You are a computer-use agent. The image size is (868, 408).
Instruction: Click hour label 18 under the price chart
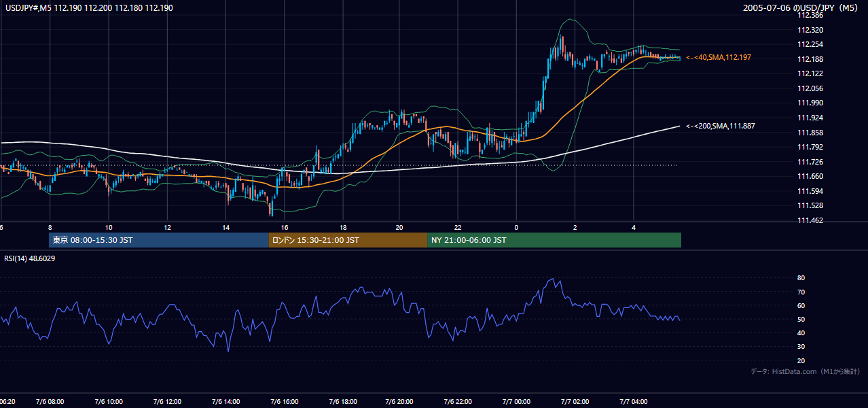[344, 227]
